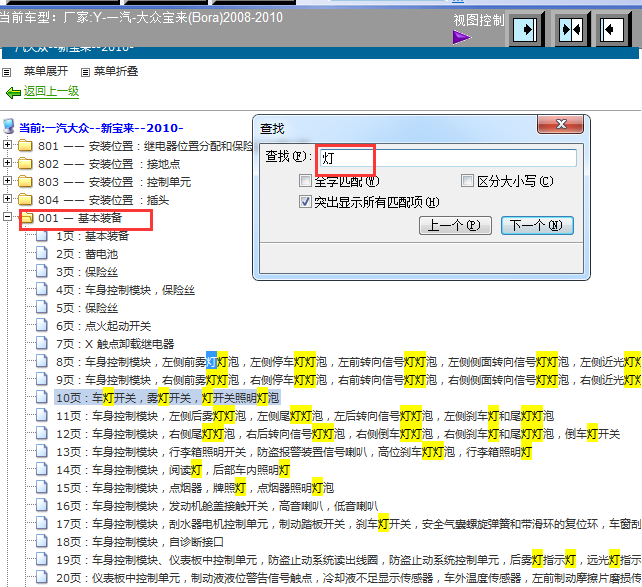Click the 查找 search text field
This screenshot has width=642, height=587.
(x=448, y=158)
